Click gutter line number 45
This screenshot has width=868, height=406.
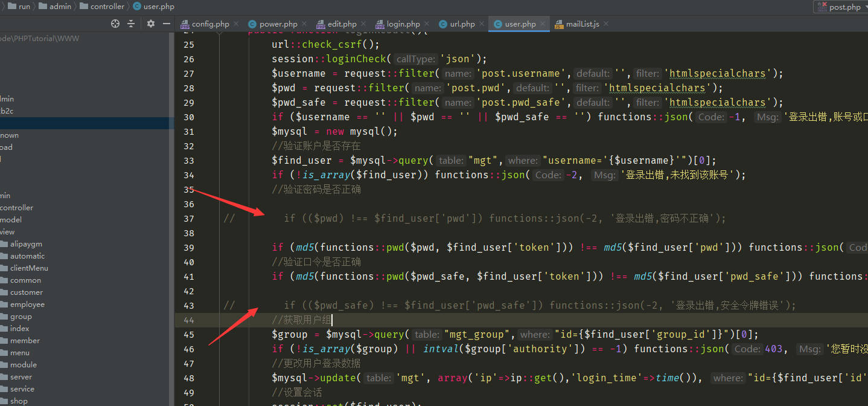[x=189, y=335]
